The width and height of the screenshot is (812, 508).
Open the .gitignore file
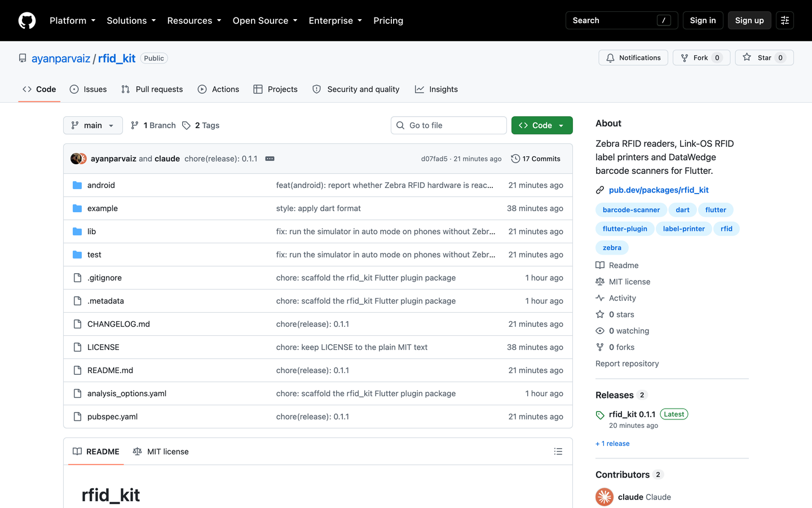[104, 278]
